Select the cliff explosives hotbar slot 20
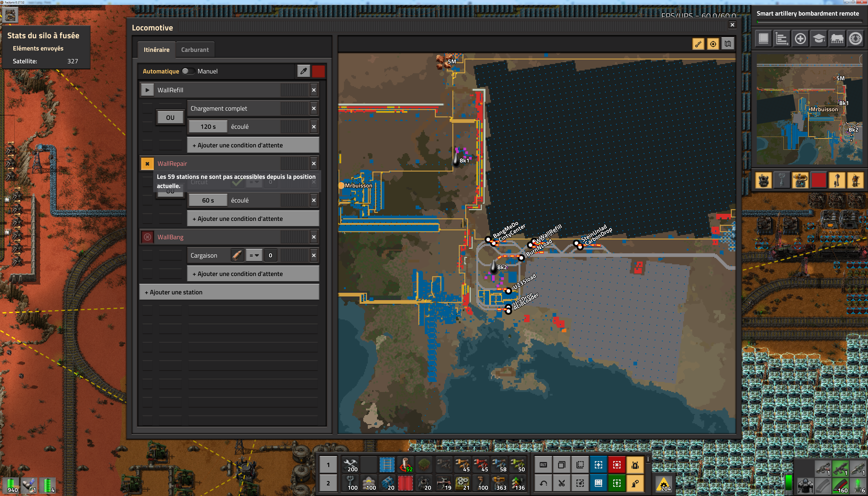Viewport: 868px width, 496px height. click(x=387, y=483)
